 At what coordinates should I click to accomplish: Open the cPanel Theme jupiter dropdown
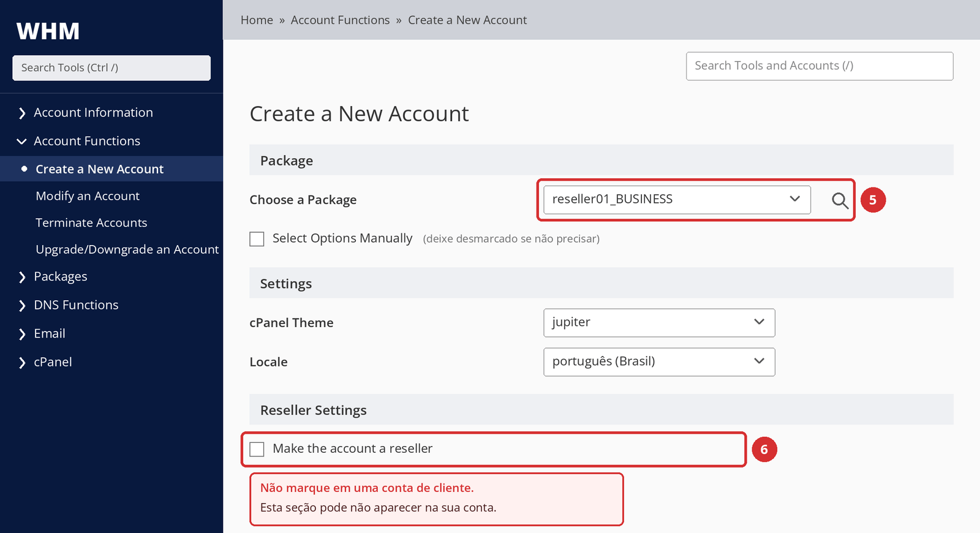click(659, 323)
